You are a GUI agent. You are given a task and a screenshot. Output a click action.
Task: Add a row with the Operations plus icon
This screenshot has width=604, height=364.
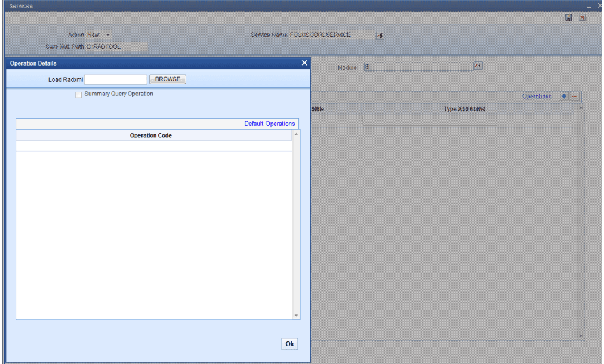point(563,96)
